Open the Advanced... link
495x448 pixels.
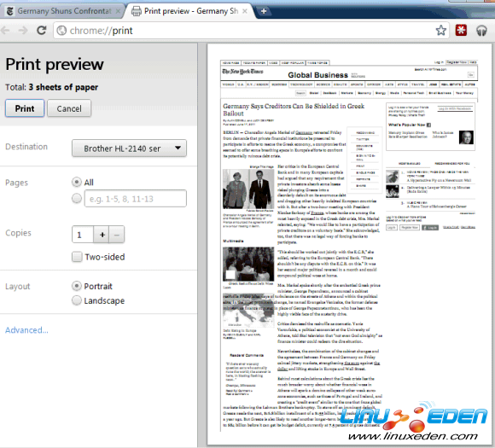tap(26, 330)
